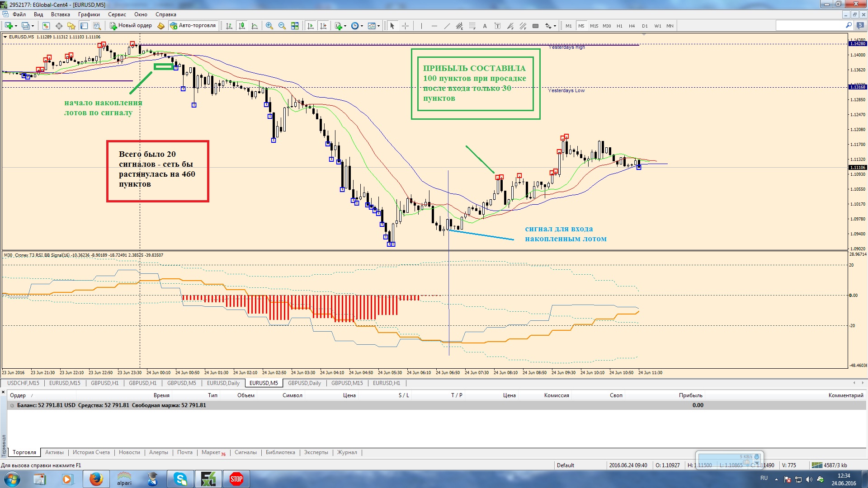This screenshot has width=868, height=488.
Task: Click the New Chart icon
Action: pos(9,26)
